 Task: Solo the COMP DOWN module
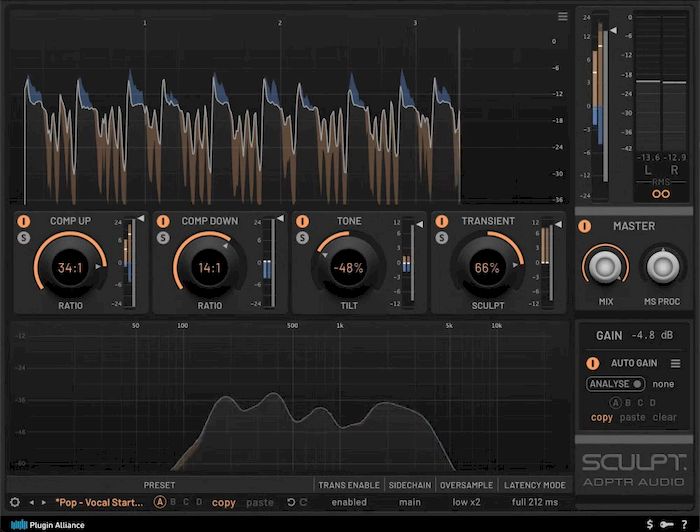click(x=163, y=238)
